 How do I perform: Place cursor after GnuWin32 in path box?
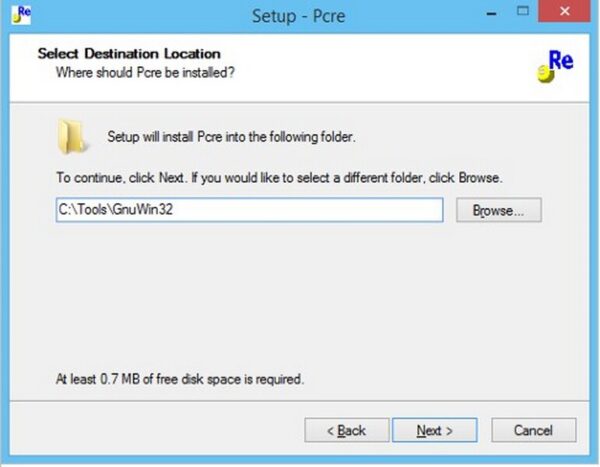(175, 210)
